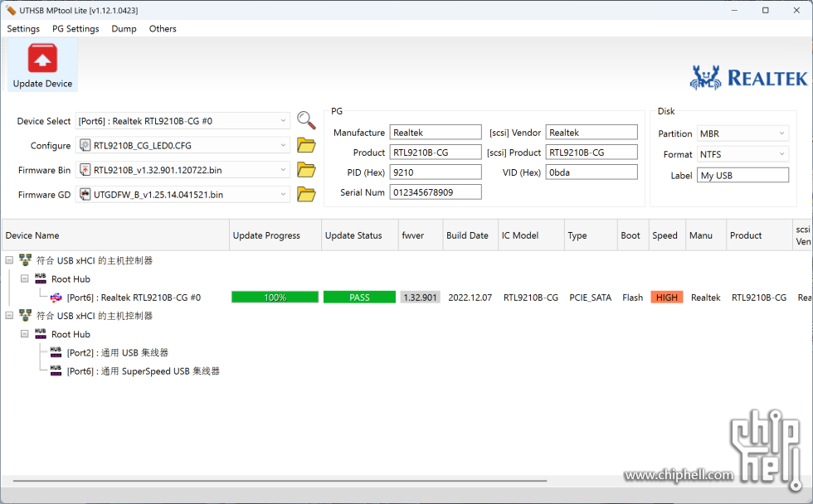The image size is (813, 504).
Task: Click the Speed column header
Action: [667, 235]
